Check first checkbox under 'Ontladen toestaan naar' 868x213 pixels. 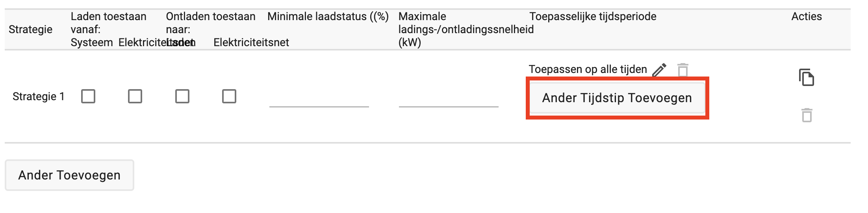click(182, 96)
